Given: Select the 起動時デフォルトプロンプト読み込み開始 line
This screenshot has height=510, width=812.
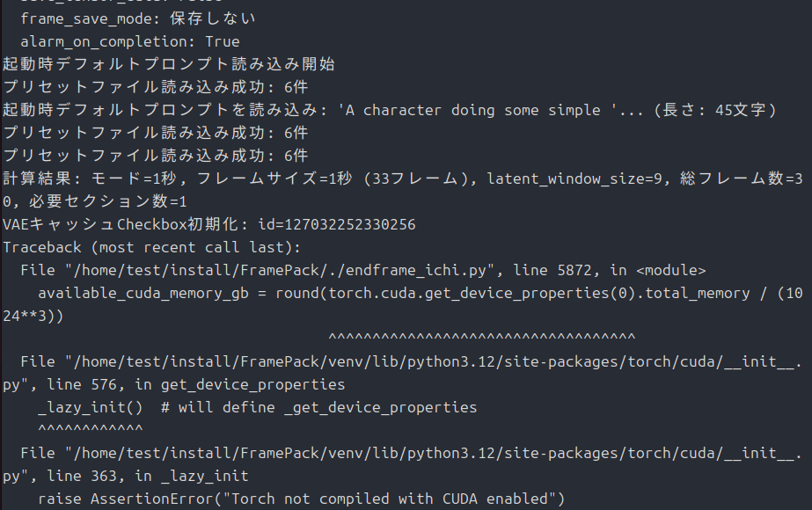Looking at the screenshot, I should [x=169, y=64].
